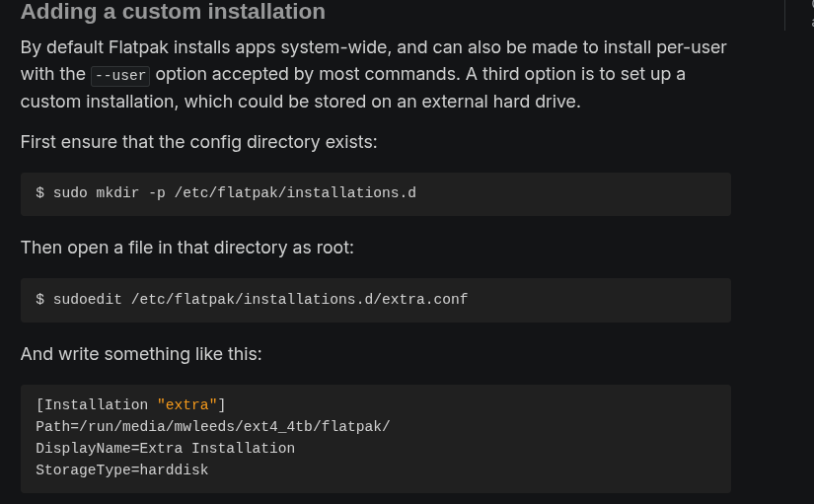Click the orange "extra" string
The image size is (814, 504).
click(x=187, y=405)
